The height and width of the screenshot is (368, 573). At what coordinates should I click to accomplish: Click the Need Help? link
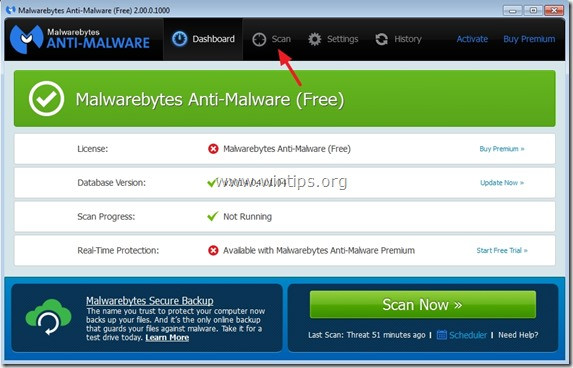pyautogui.click(x=518, y=335)
